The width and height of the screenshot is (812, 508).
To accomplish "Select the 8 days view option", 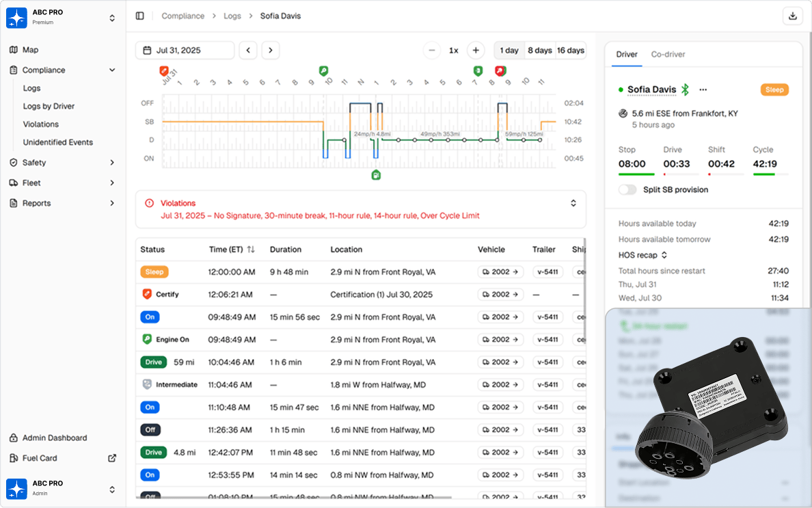I will coord(539,51).
